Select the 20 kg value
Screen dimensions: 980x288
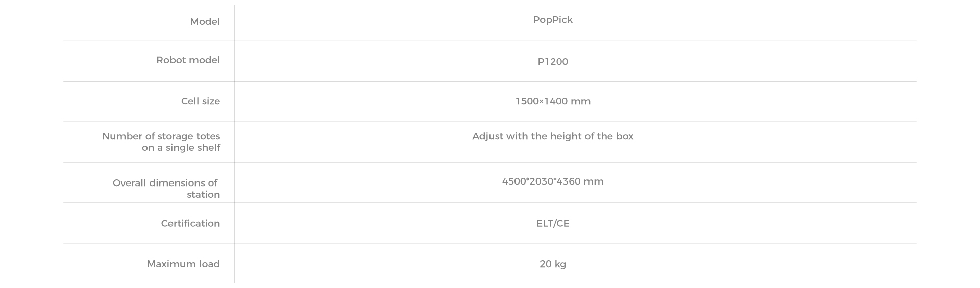(553, 264)
